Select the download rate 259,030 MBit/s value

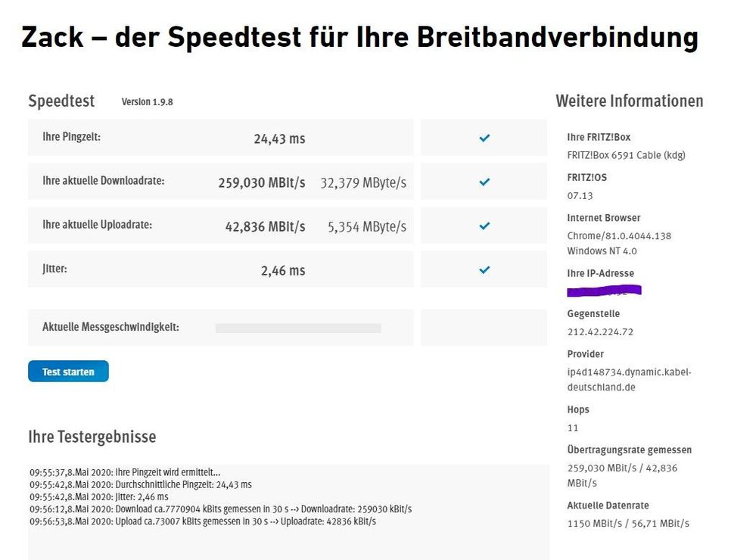tap(262, 183)
